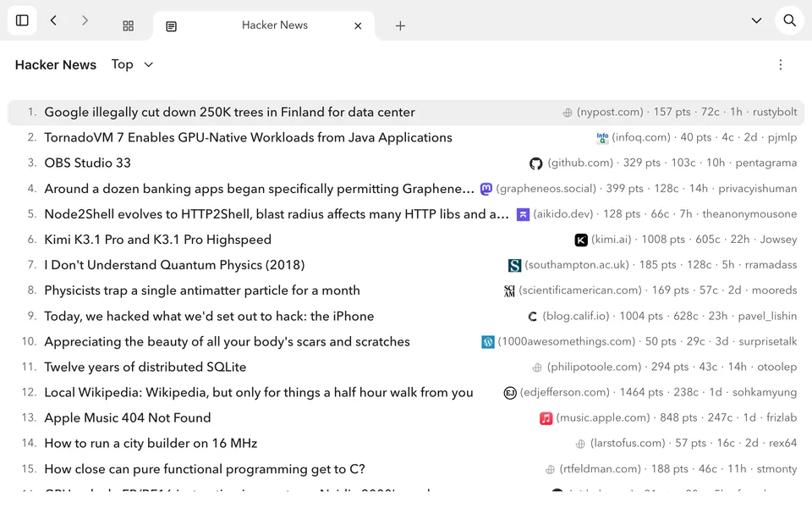Click the edjefferson.com EJ favicon
Image resolution: width=812 pixels, height=508 pixels.
pos(510,393)
